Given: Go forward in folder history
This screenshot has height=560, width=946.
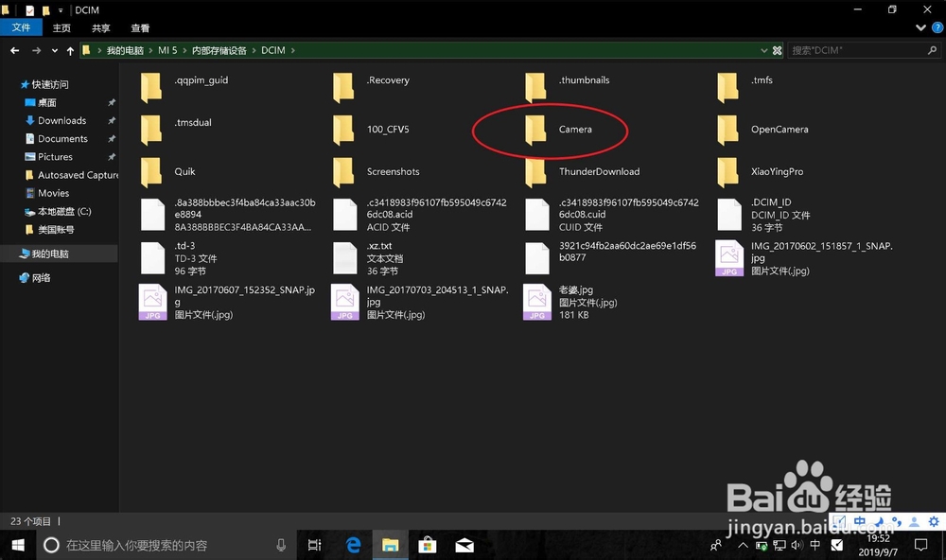Looking at the screenshot, I should pyautogui.click(x=36, y=51).
